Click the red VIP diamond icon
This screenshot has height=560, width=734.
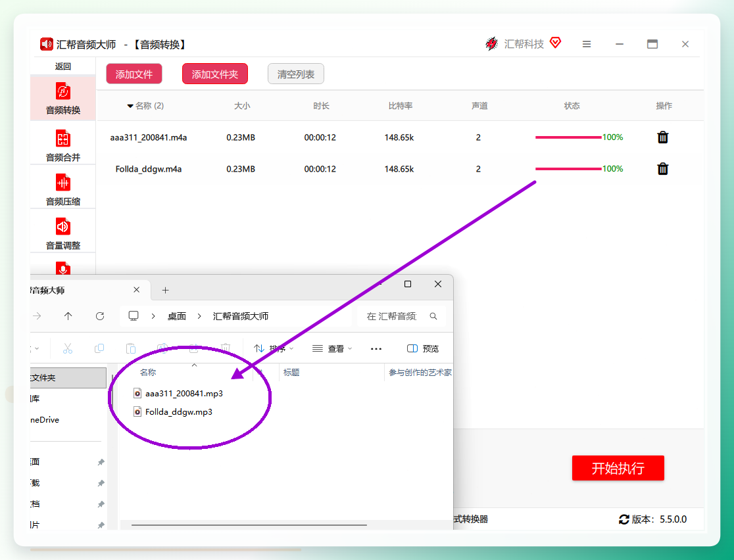click(x=555, y=43)
